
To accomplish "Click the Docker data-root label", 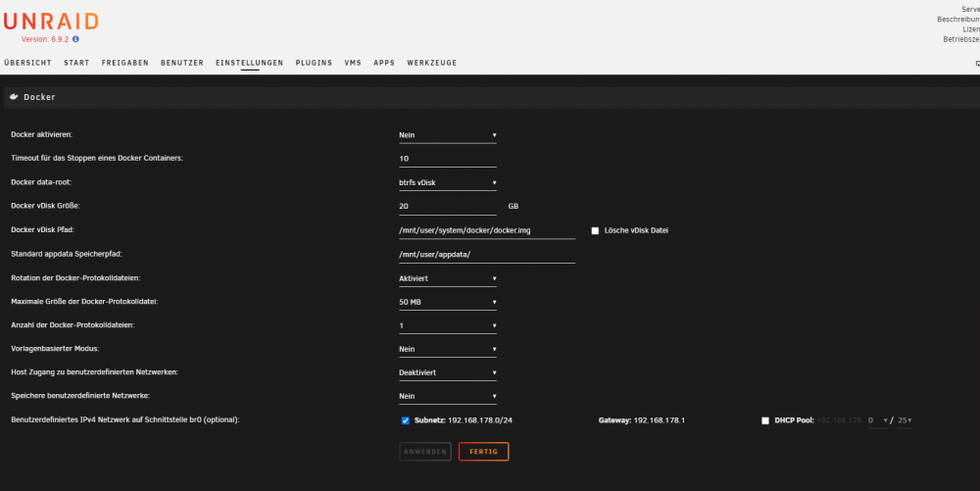I will point(41,182).
